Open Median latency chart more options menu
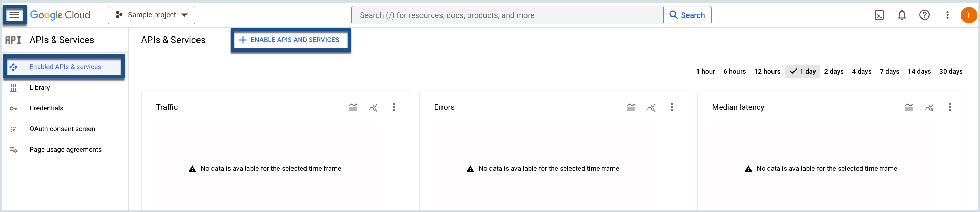The width and height of the screenshot is (980, 212). [x=950, y=107]
